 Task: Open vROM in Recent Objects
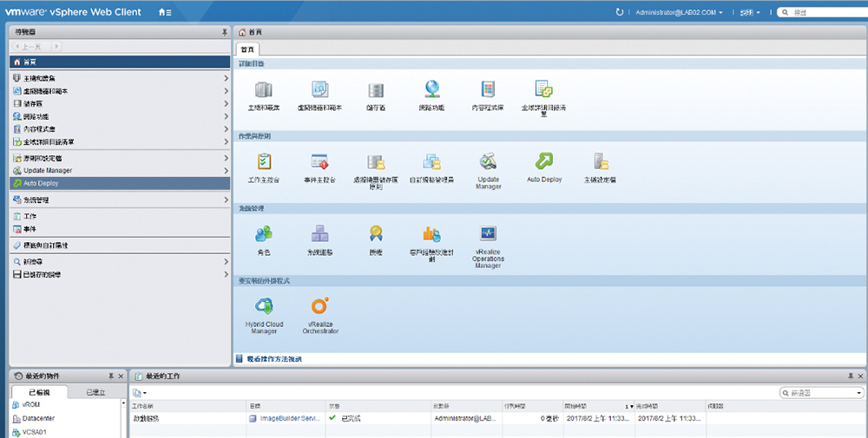(31, 405)
